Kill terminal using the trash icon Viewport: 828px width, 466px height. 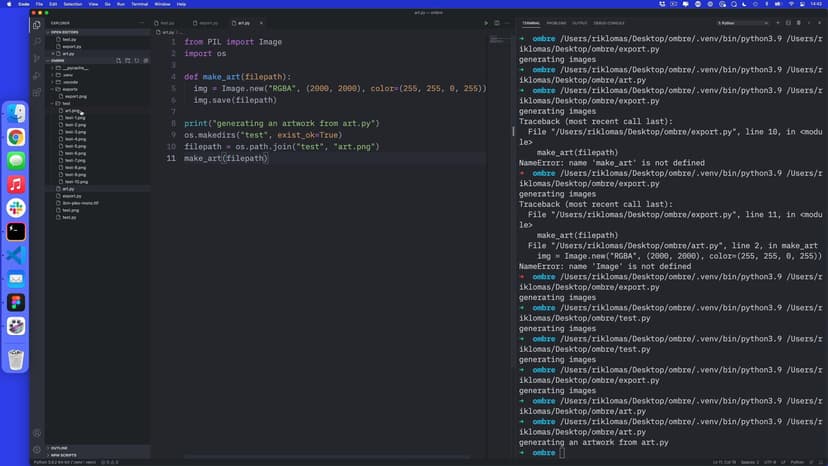coord(798,22)
